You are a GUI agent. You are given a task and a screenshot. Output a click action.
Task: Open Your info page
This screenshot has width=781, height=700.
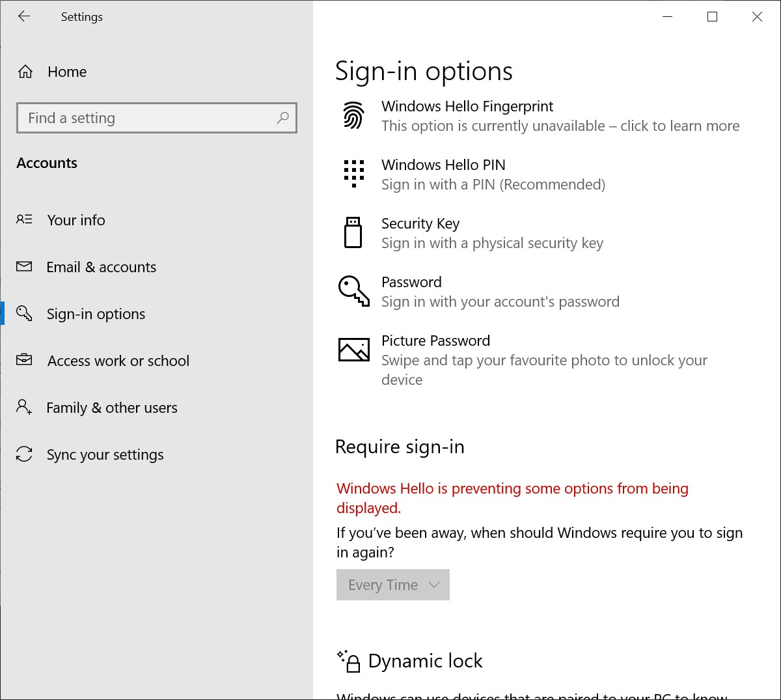pos(156,220)
